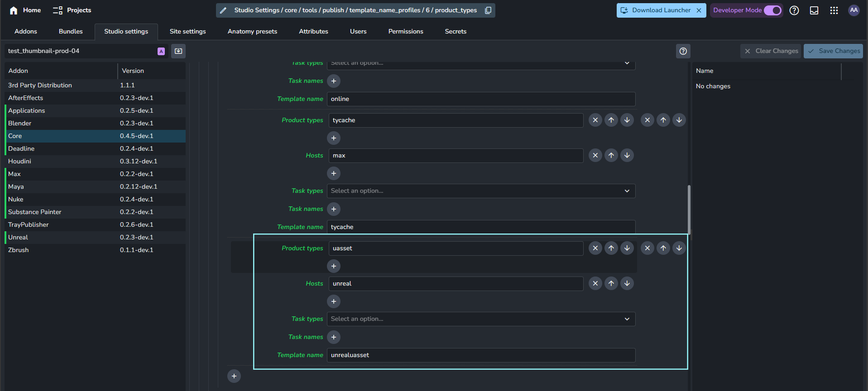Select the 3rd Party Distribution addon row
This screenshot has width=868, height=391.
[95, 86]
